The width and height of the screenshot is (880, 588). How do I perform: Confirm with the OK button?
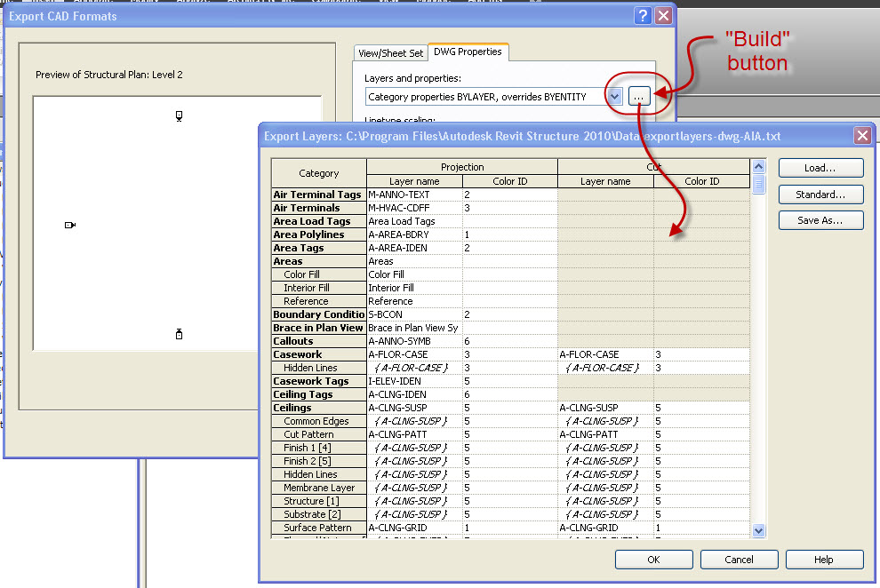pyautogui.click(x=654, y=560)
